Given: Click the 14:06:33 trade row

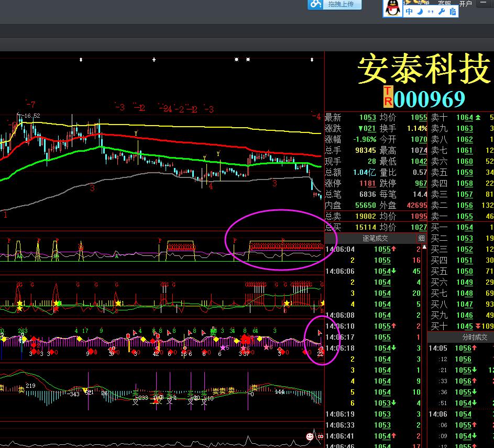Looking at the screenshot, I should (373, 425).
